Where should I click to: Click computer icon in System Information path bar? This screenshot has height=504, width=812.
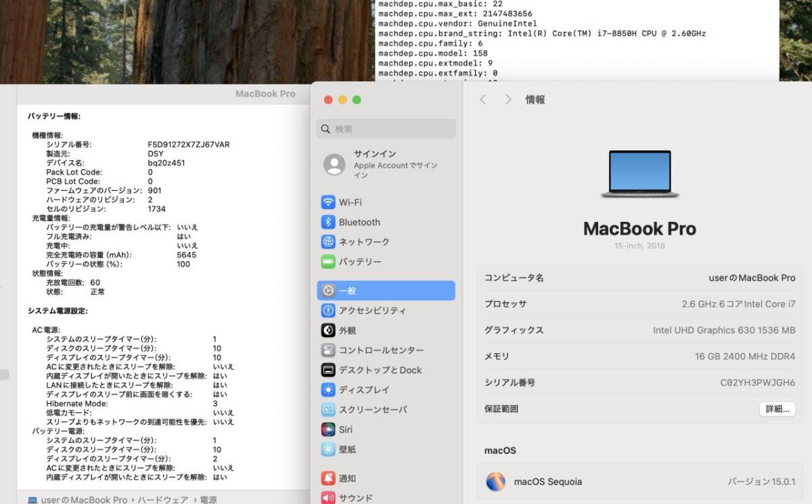coord(32,500)
